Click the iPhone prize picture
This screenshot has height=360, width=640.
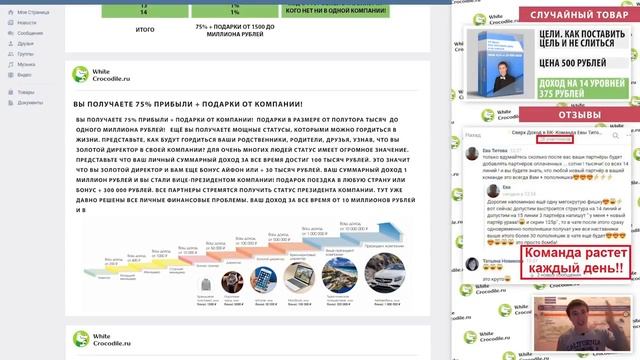coord(263,280)
